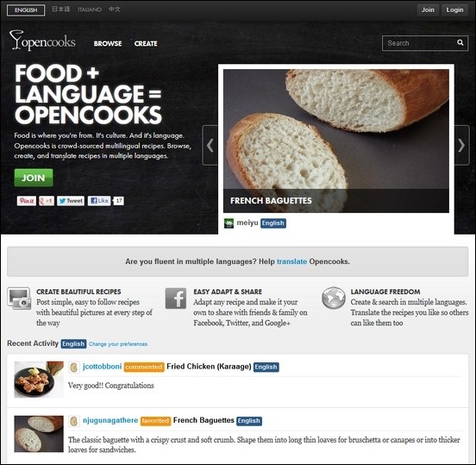Click the Pin it social button
Screen dimensions: 476x465
pos(27,201)
